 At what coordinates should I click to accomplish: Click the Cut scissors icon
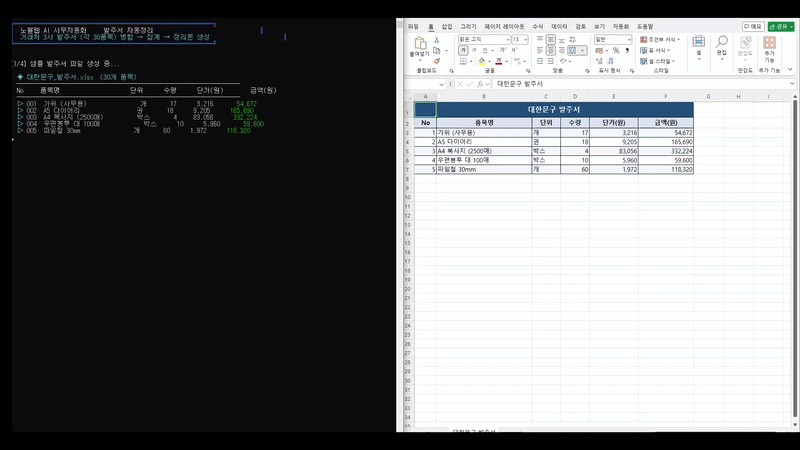437,39
